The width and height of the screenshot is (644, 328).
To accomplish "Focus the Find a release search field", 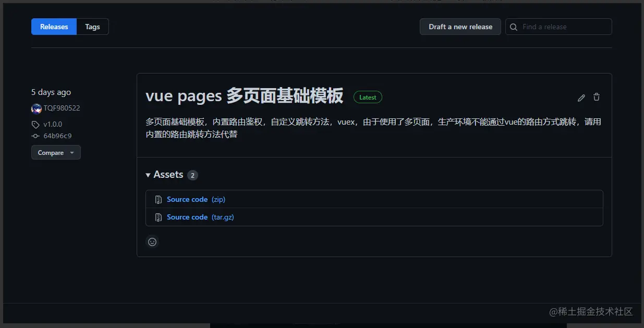I will 558,27.
